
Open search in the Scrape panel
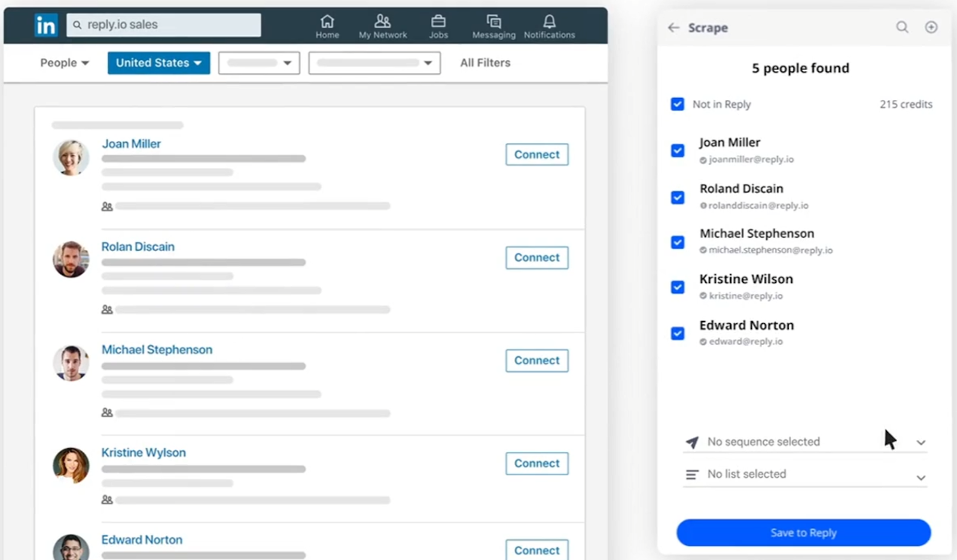coord(902,27)
